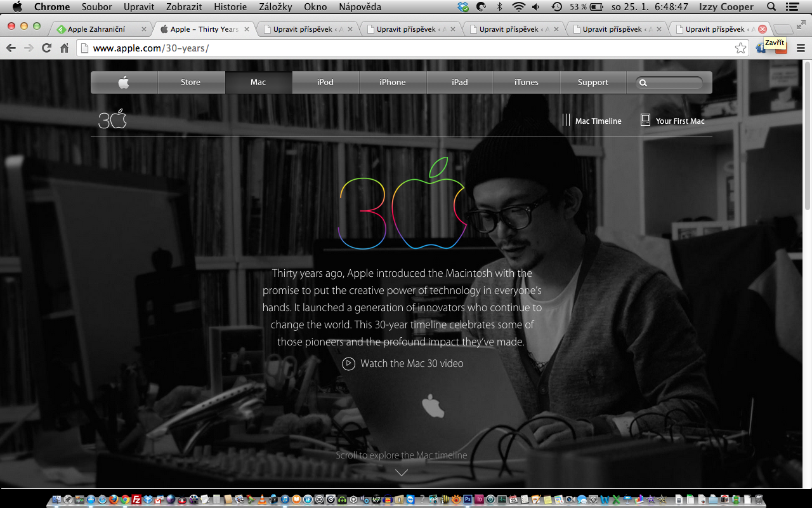812x508 pixels.
Task: Go to iPhone in the Apple navigation bar
Action: [393, 83]
